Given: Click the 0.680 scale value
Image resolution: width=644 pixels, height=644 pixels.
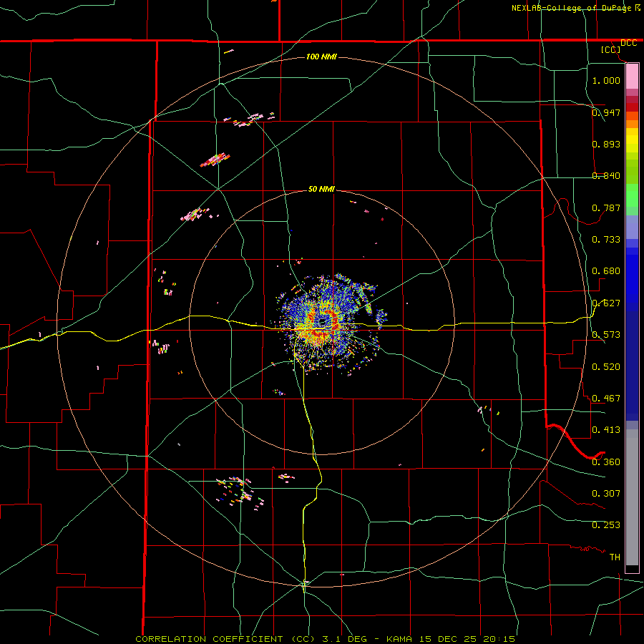Looking at the screenshot, I should tap(606, 271).
